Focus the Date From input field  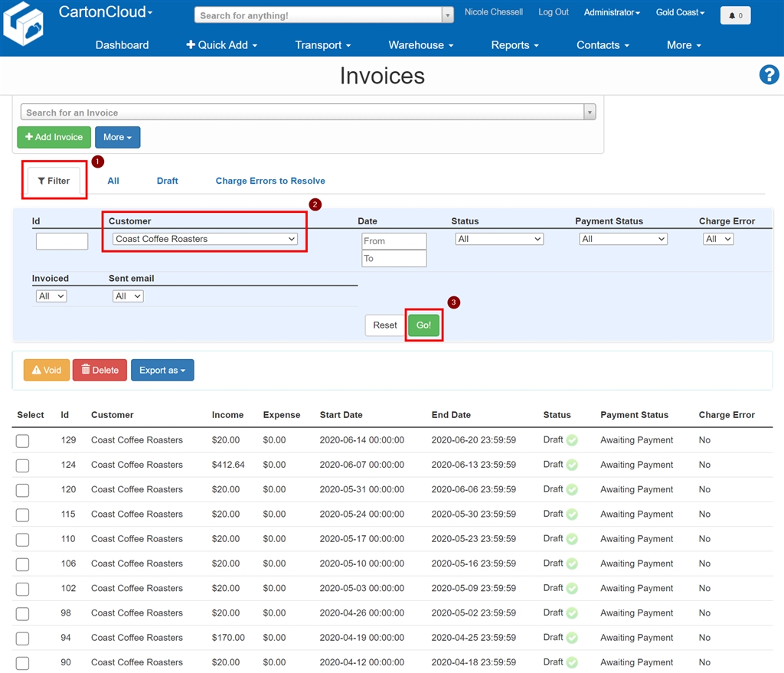(x=394, y=241)
